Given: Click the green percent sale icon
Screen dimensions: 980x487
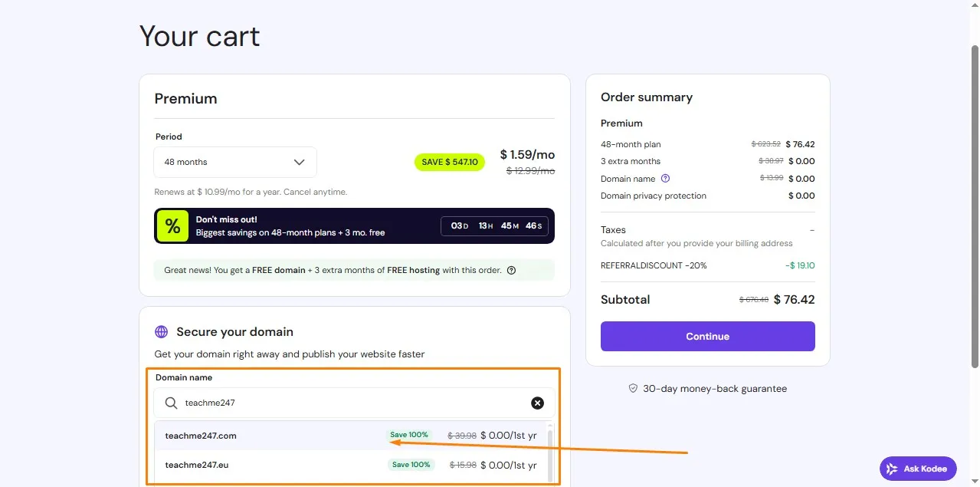Looking at the screenshot, I should click(172, 225).
